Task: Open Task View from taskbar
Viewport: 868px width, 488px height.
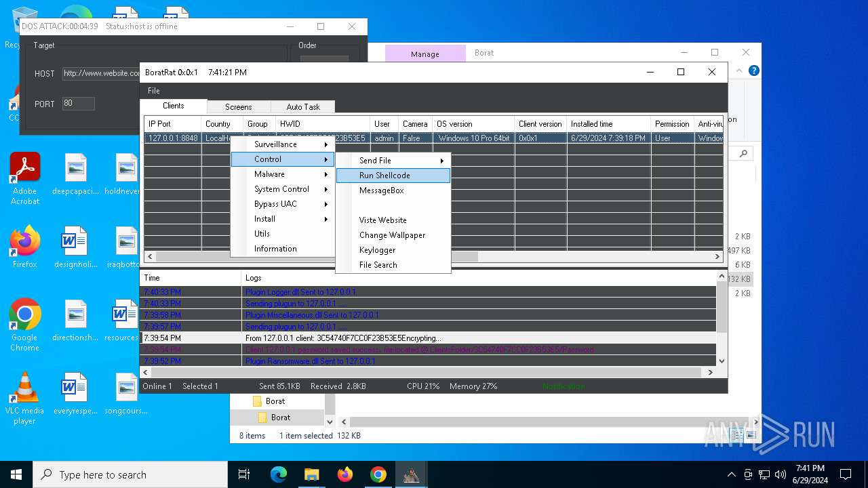Action: (x=244, y=474)
